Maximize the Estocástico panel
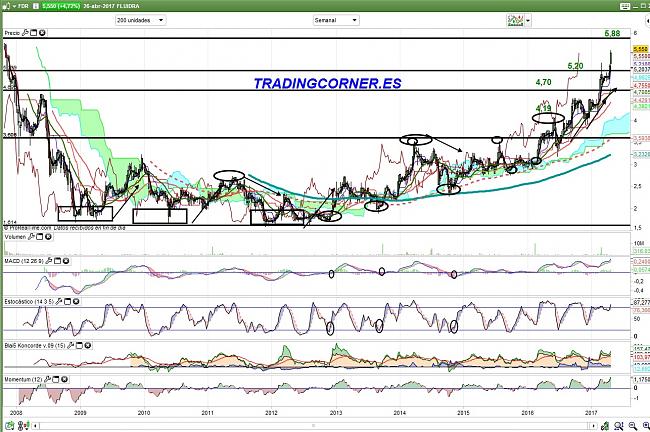The height and width of the screenshot is (432, 650). (x=68, y=301)
